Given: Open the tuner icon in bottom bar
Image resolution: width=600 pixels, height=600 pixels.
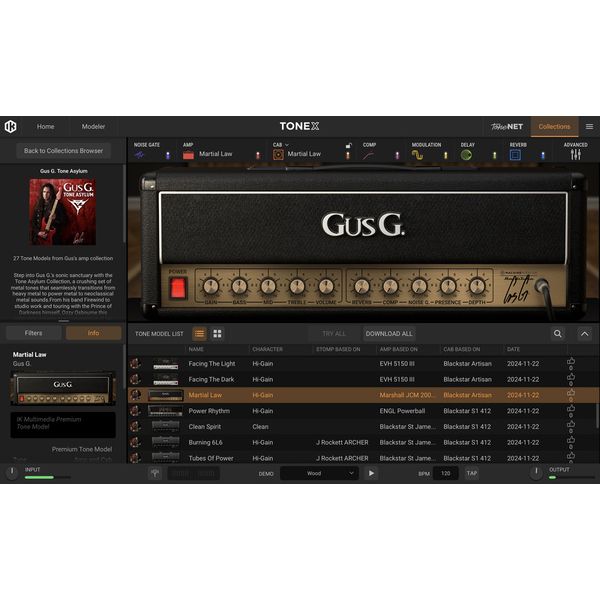Looking at the screenshot, I should pyautogui.click(x=155, y=473).
